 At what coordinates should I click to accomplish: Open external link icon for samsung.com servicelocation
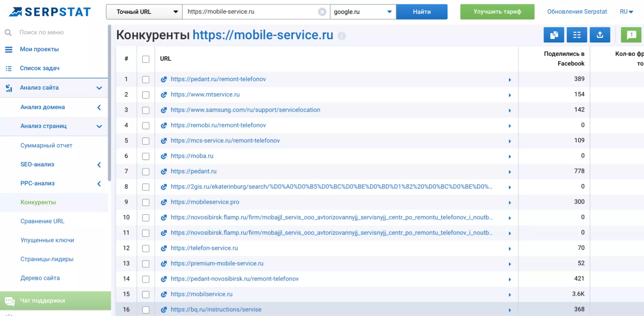point(164,110)
